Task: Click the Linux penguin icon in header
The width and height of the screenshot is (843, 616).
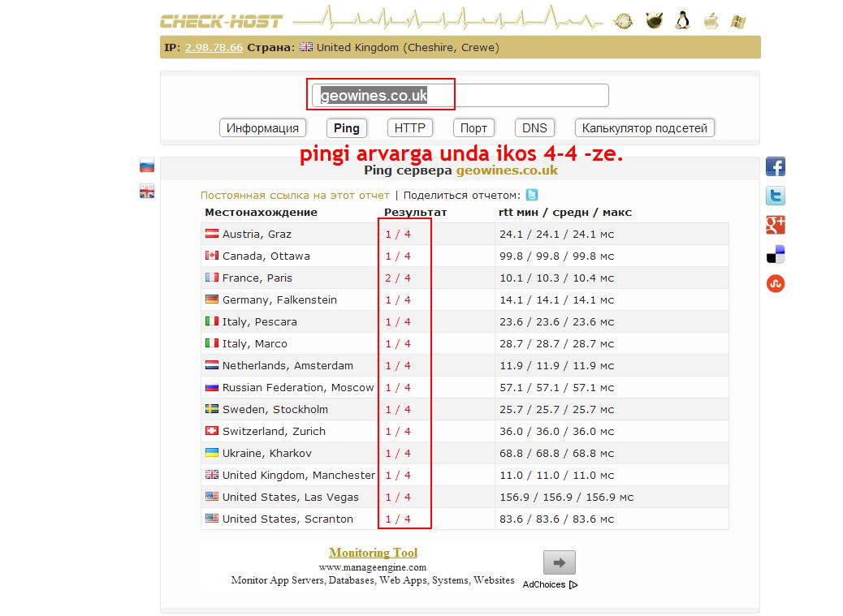Action: pos(682,21)
